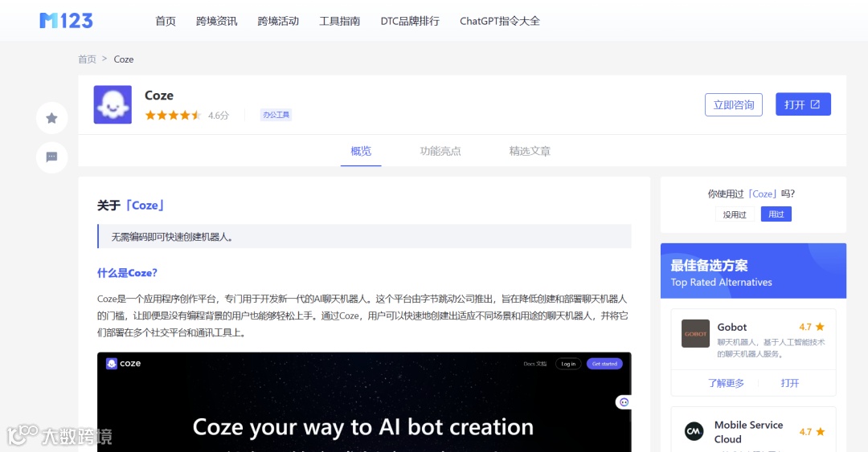Click the Coze title next to logo
The width and height of the screenshot is (868, 452).
[159, 96]
